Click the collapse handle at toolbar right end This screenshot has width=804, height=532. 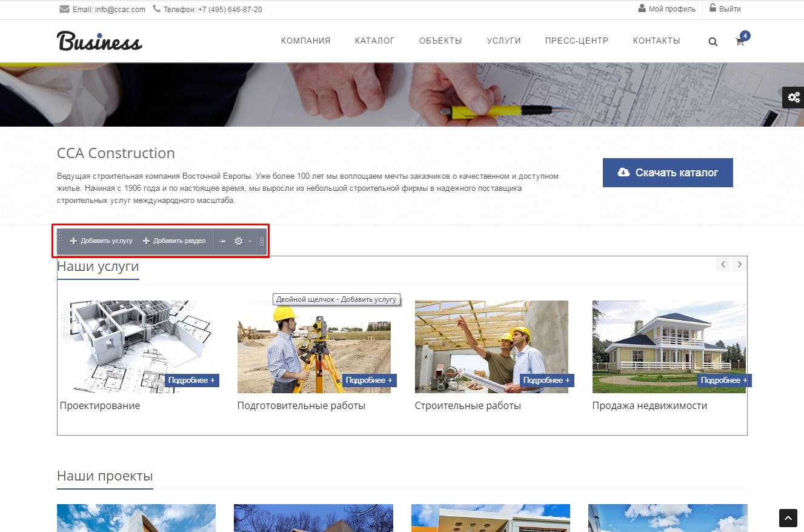point(262,241)
